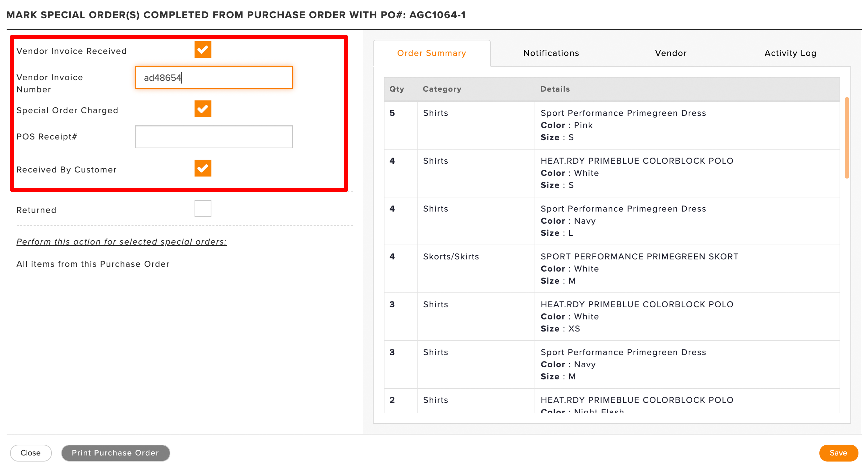
Task: Open the Notifications tab
Action: [551, 53]
